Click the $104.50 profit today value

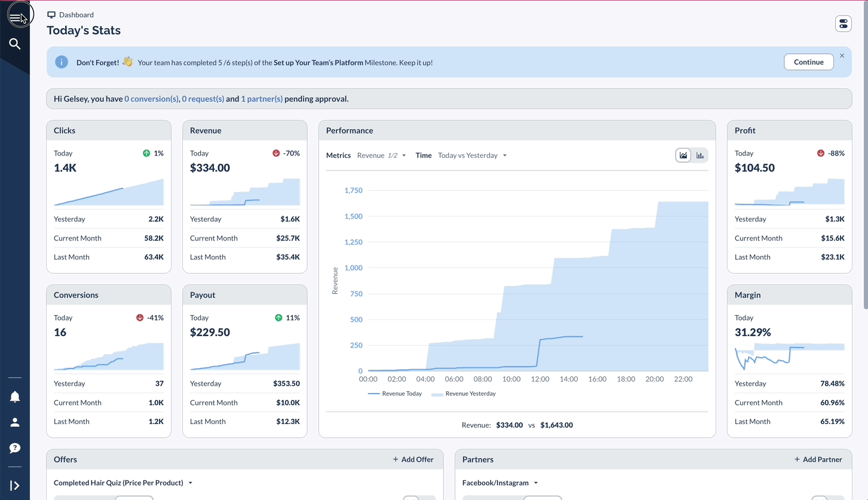(754, 168)
